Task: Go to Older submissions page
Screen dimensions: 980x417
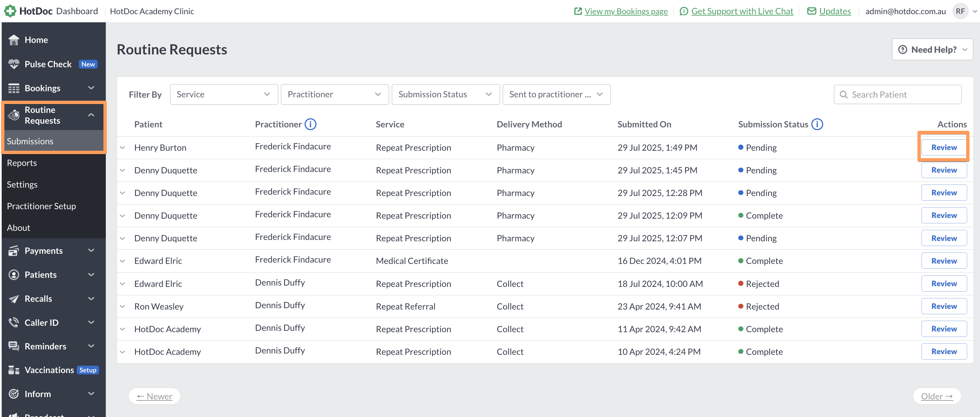Action: pyautogui.click(x=937, y=396)
